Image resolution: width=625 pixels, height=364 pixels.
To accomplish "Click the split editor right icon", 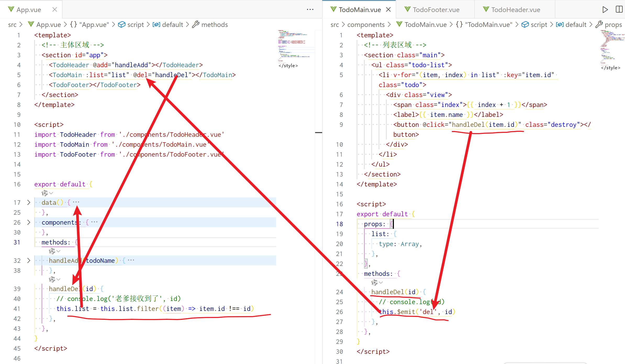I will point(619,10).
